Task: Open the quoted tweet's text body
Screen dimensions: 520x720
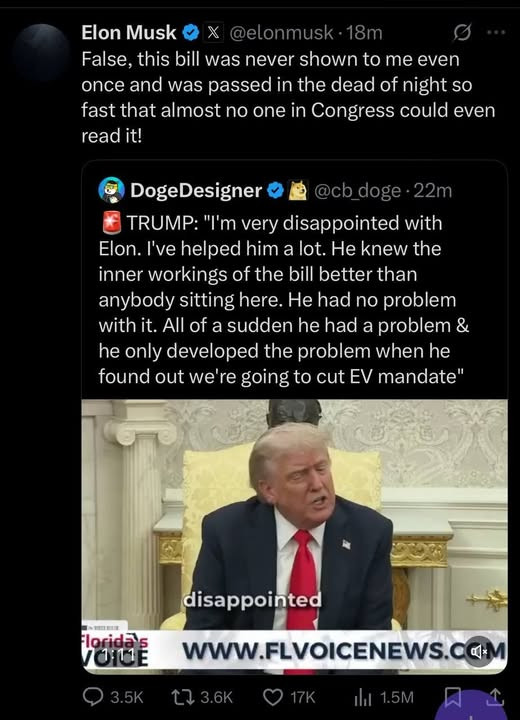Action: (283, 299)
